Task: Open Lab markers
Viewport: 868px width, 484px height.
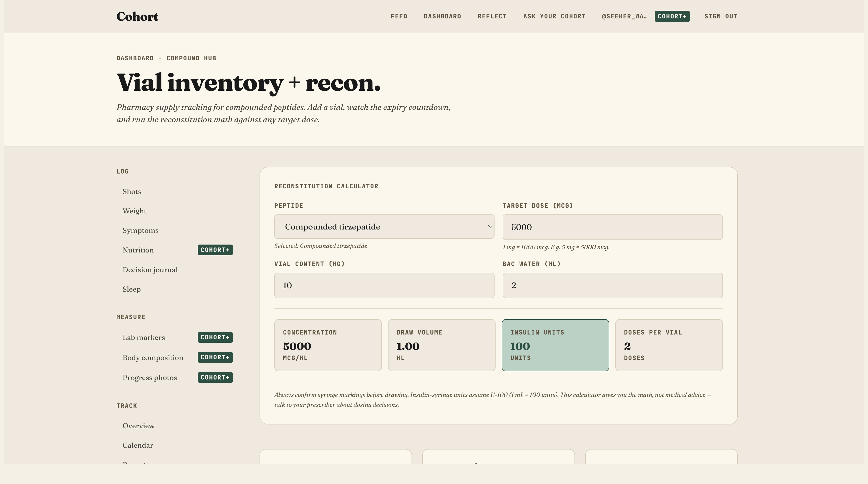Action: coord(144,337)
